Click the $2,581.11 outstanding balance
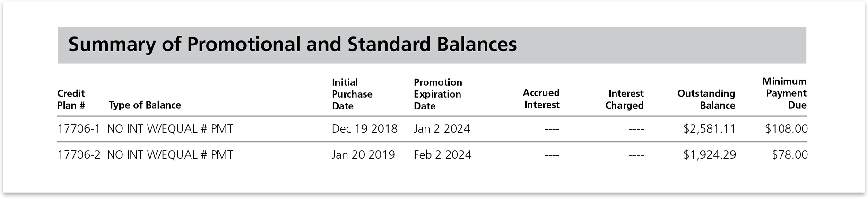Image resolution: width=868 pixels, height=199 pixels. [709, 129]
